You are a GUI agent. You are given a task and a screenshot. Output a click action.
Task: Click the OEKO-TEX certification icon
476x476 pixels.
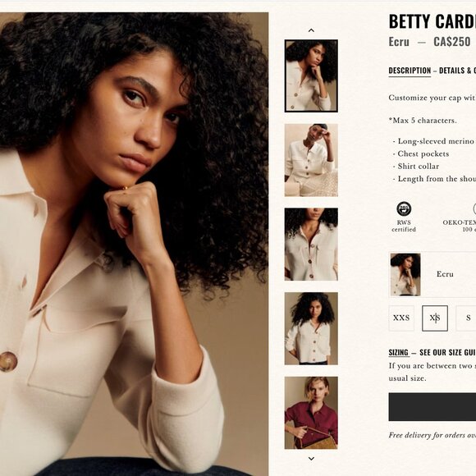474,208
